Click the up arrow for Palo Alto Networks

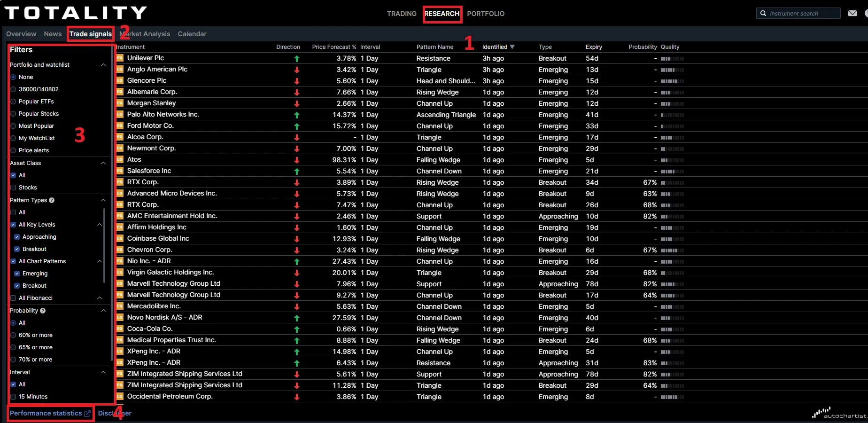[x=297, y=115]
